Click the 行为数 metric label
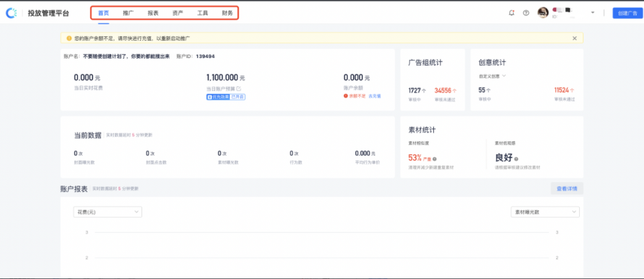 click(296, 162)
